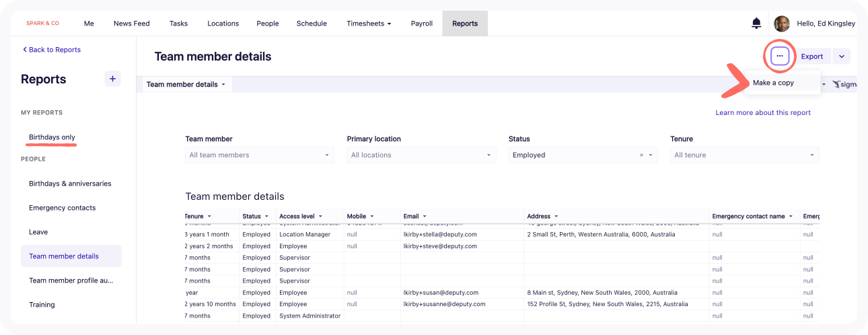Select the 8 Main st, Sydney address cell

[x=616, y=293]
